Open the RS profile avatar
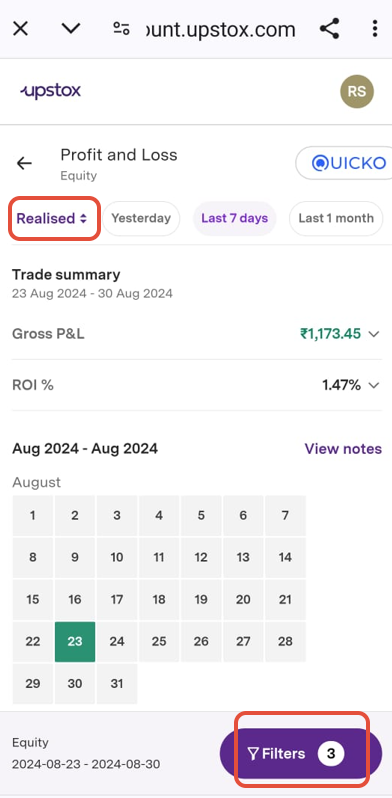This screenshot has height=798, width=392. click(357, 92)
